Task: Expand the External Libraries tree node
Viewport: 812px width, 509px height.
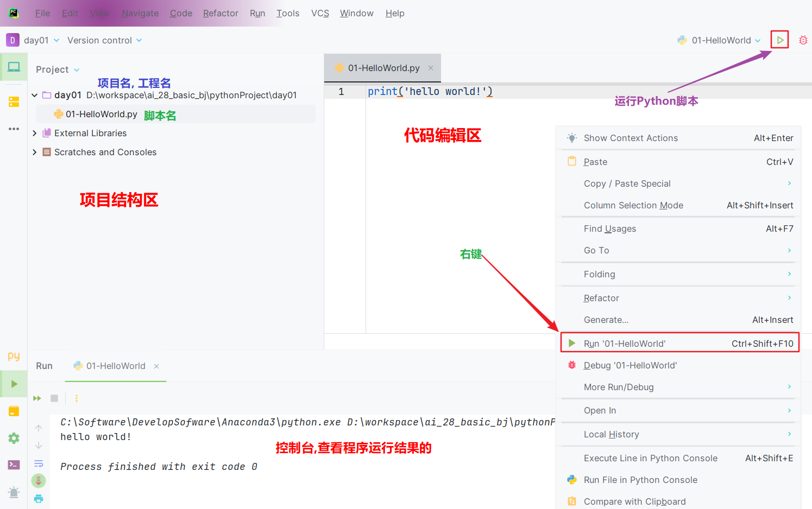Action: coord(35,133)
